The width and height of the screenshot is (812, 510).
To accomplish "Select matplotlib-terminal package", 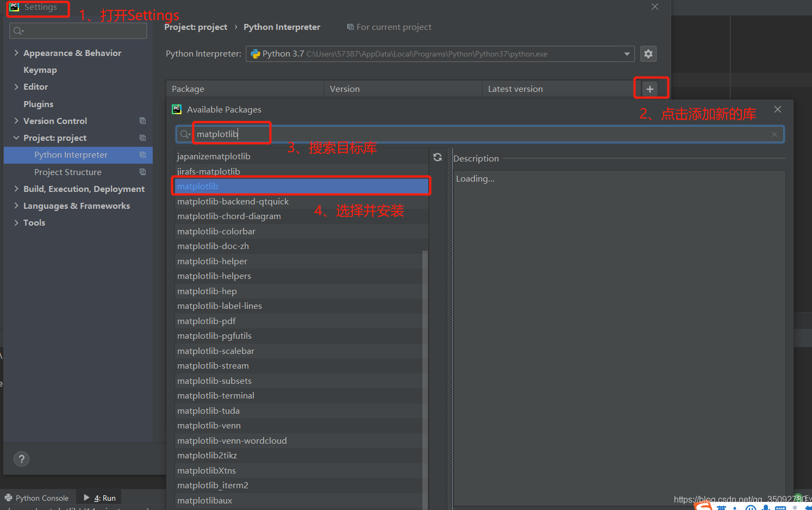I will [x=299, y=396].
